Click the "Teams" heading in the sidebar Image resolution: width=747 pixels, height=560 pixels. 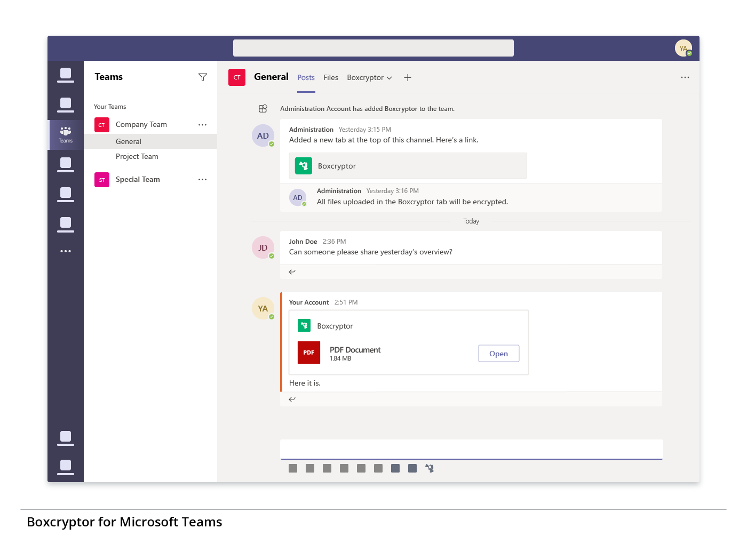coord(109,77)
